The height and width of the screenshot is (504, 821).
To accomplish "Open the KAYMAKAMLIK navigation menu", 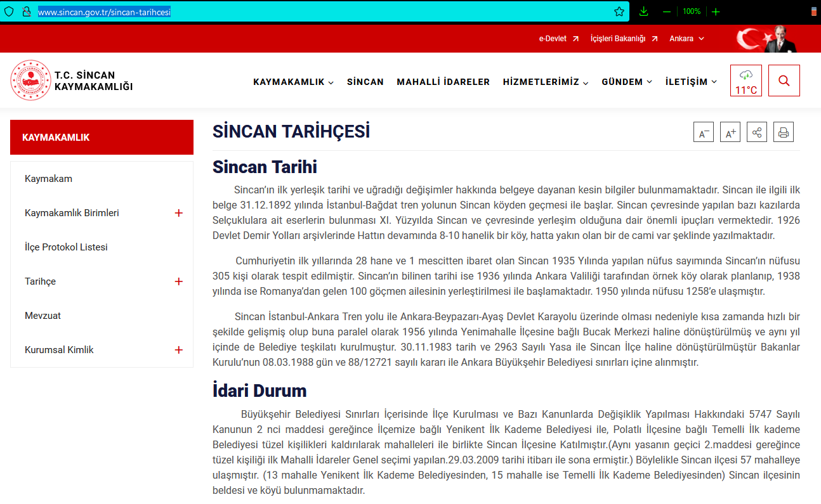I will pyautogui.click(x=294, y=82).
